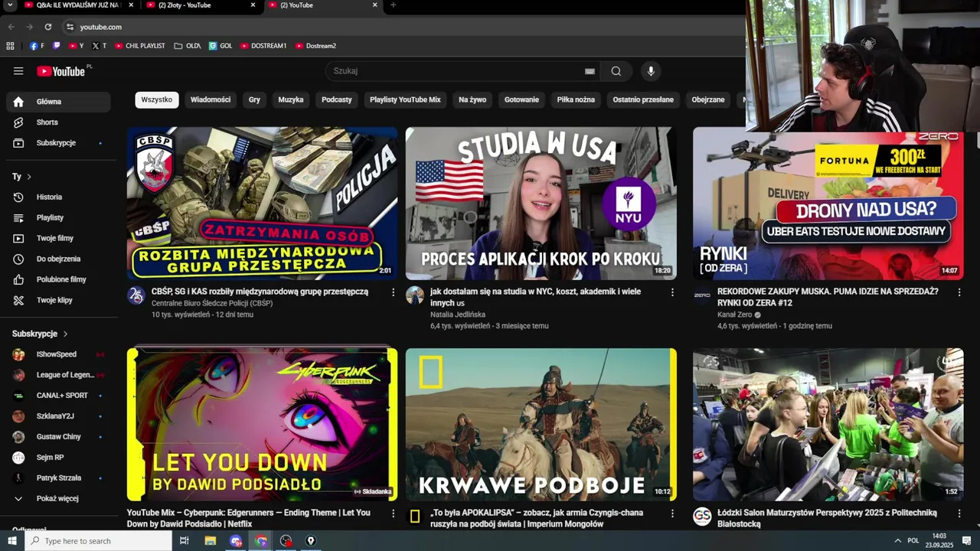This screenshot has width=980, height=551.
Task: Open 'Historia' in the sidebar
Action: 59,197
